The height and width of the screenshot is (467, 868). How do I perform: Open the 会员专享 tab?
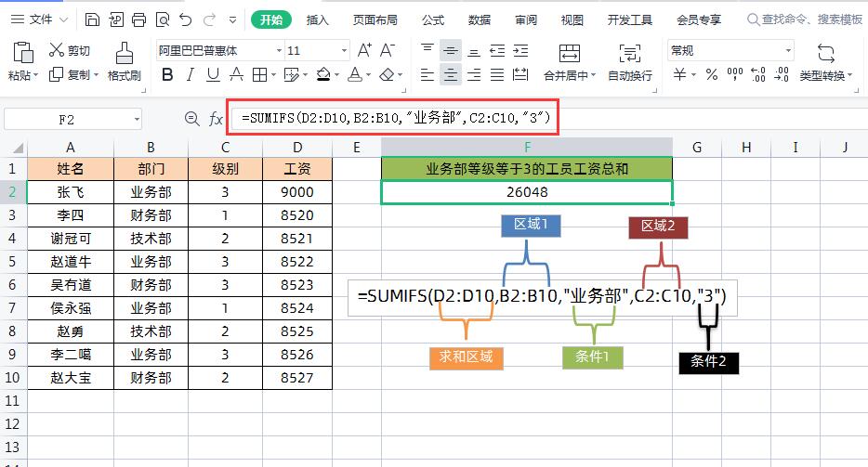699,19
